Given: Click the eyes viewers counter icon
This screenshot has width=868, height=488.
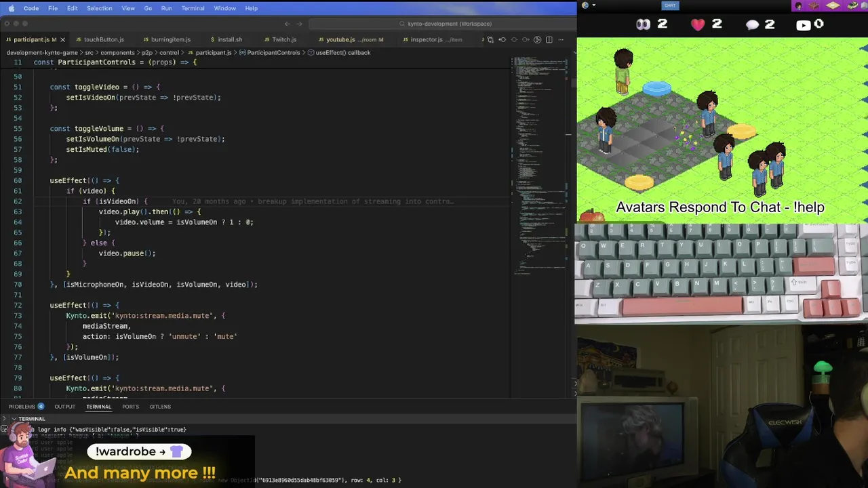Looking at the screenshot, I should coord(643,24).
